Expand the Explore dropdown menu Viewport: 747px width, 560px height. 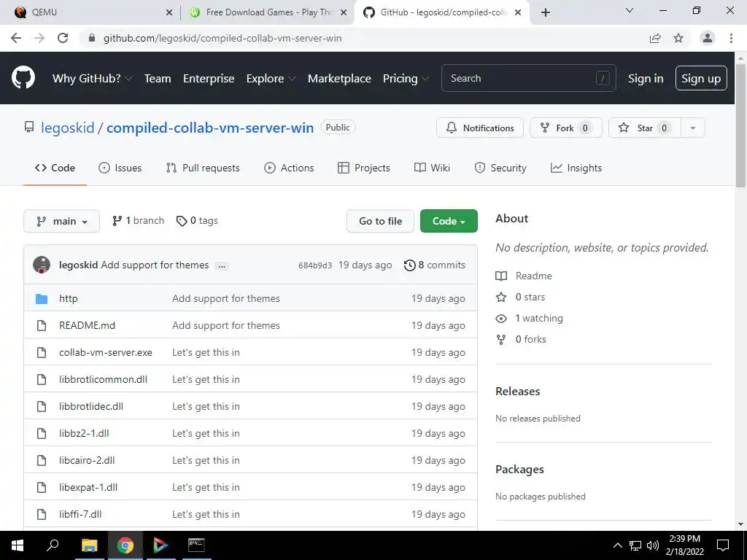tap(271, 79)
